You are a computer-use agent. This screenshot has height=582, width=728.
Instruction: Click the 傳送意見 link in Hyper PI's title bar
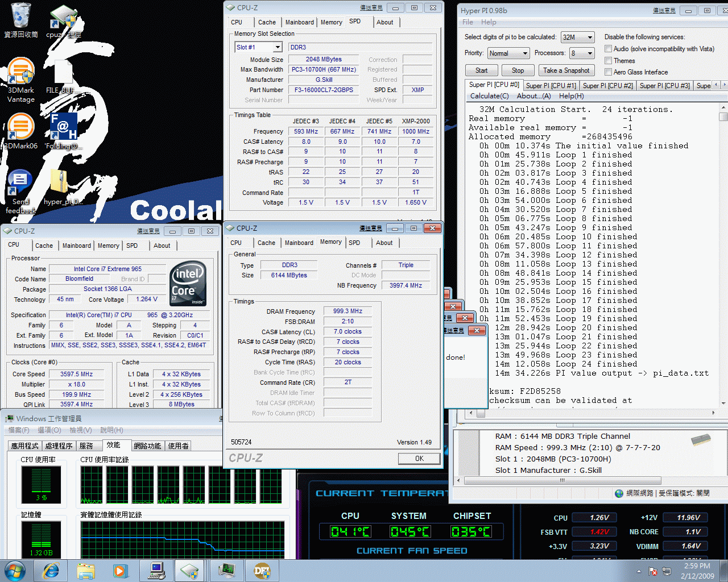(x=664, y=10)
